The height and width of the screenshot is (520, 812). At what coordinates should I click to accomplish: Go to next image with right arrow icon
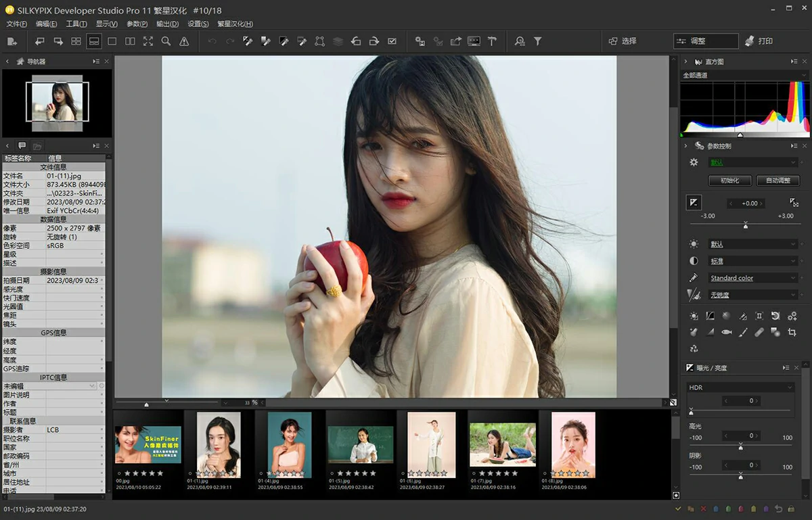[58, 41]
